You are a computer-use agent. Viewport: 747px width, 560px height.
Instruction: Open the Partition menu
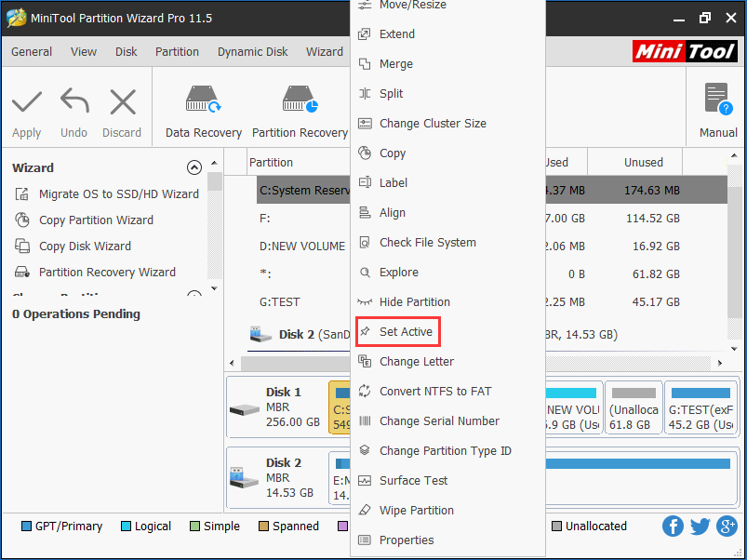pos(177,51)
